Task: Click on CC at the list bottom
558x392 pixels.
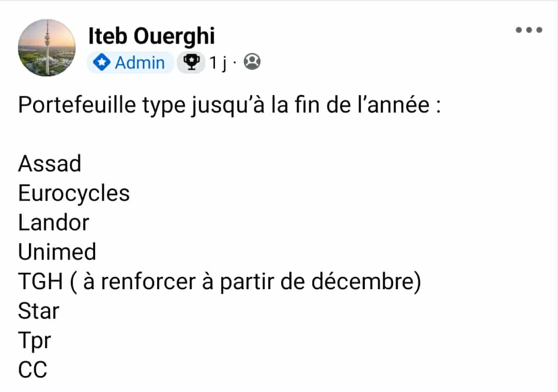Action: (x=33, y=370)
